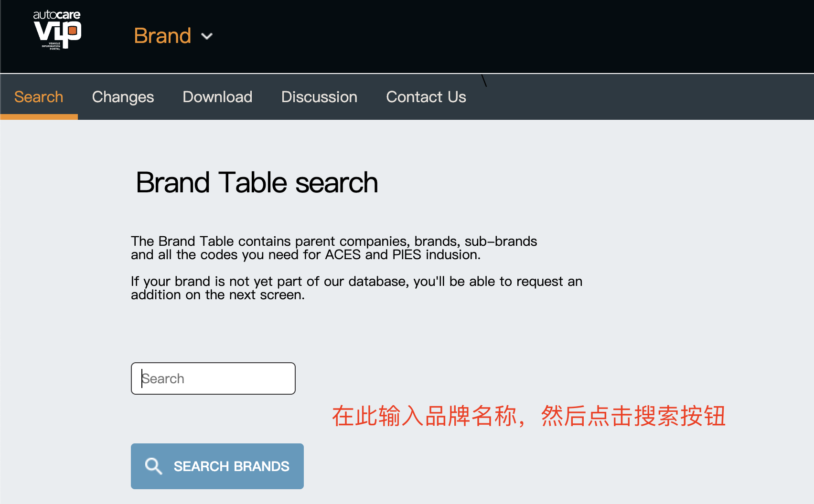814x504 pixels.
Task: Go to the Download tab
Action: tap(217, 97)
